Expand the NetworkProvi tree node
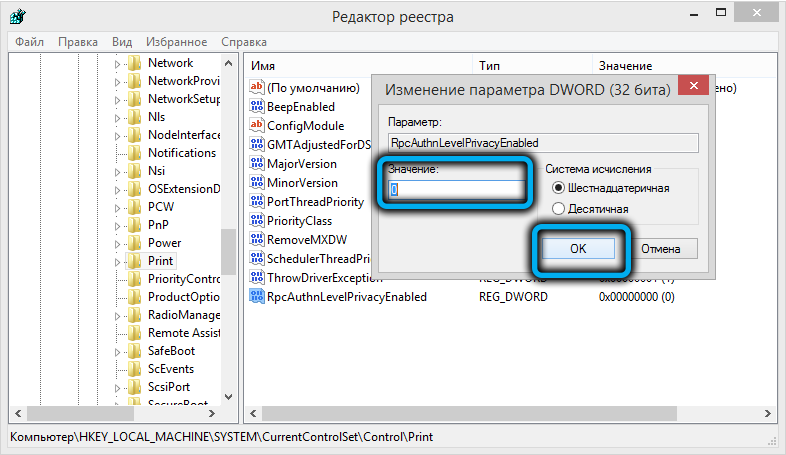This screenshot has height=455, width=786. point(117,82)
